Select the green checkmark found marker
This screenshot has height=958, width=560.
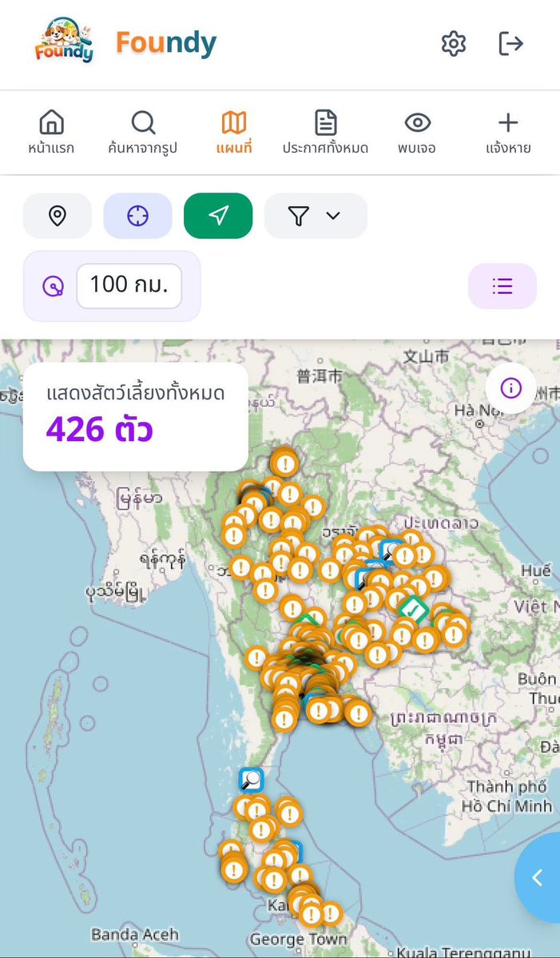click(x=414, y=609)
